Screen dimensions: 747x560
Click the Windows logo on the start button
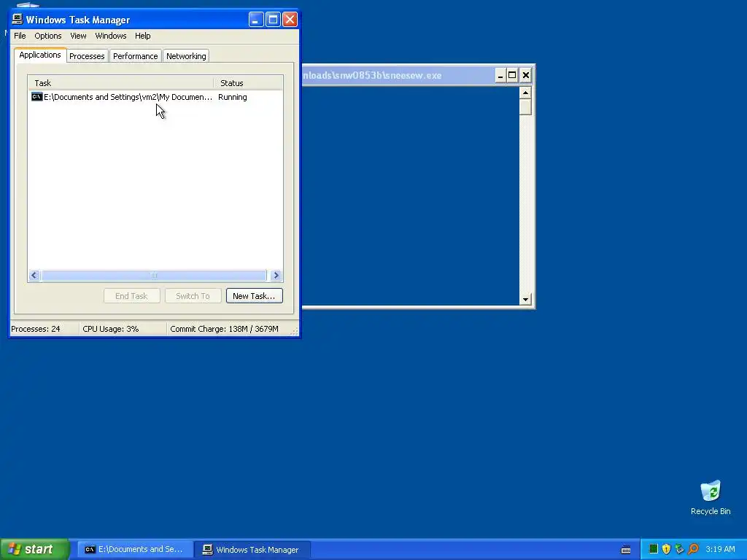15,549
